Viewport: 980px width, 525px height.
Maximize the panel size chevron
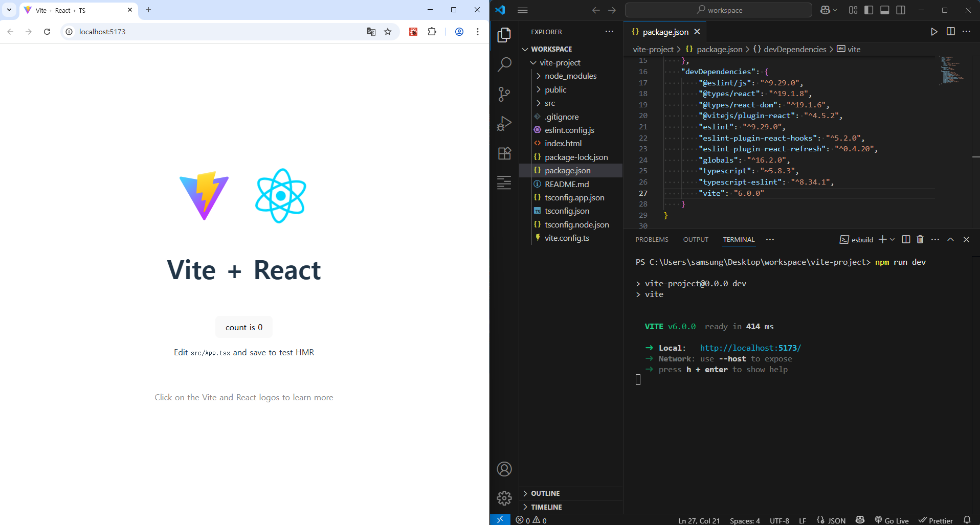(950, 239)
